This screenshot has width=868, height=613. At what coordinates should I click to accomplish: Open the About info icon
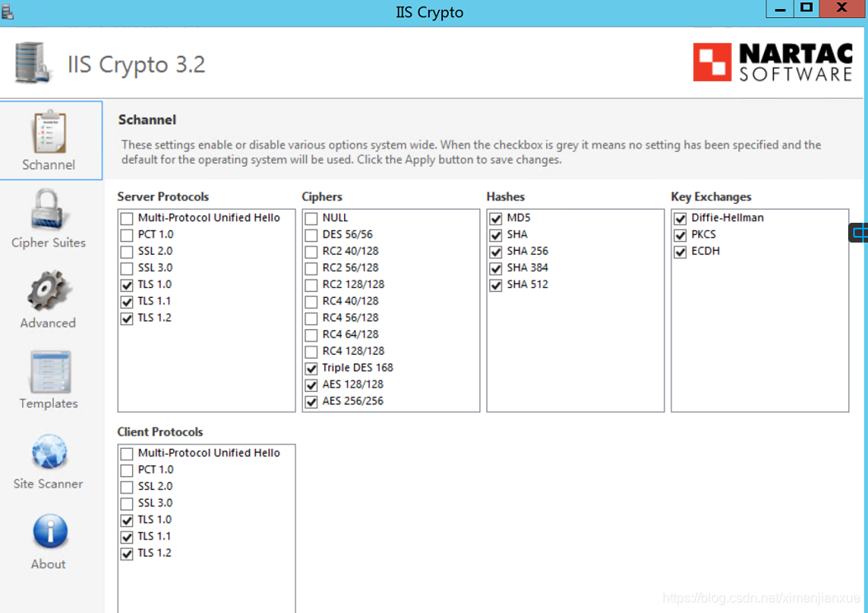(x=50, y=531)
